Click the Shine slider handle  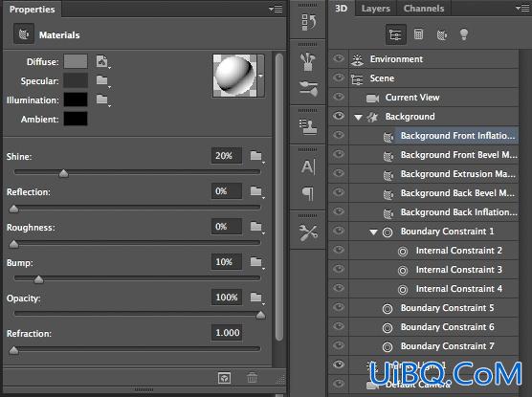(63, 174)
